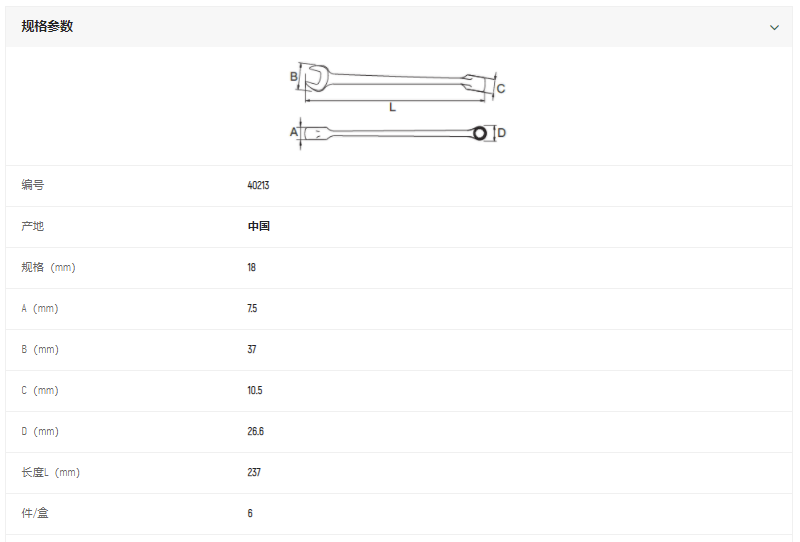
Task: Click dimension label C on diagram
Action: [501, 88]
